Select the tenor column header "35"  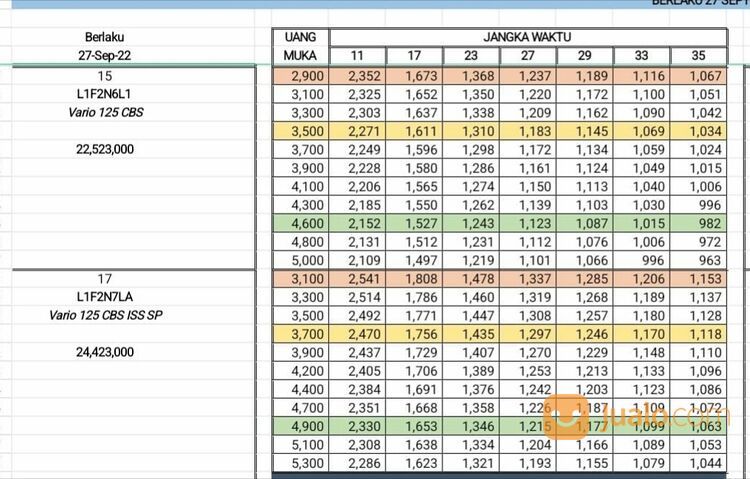698,56
